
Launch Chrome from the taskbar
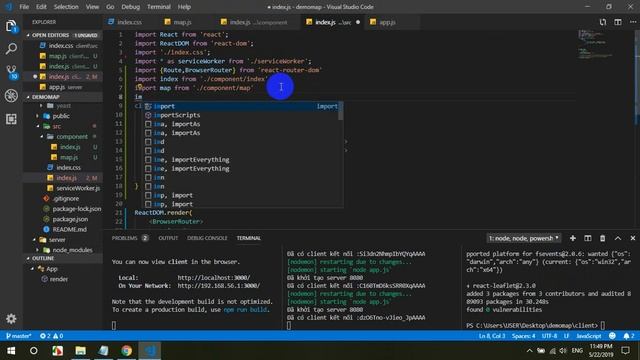127,351
